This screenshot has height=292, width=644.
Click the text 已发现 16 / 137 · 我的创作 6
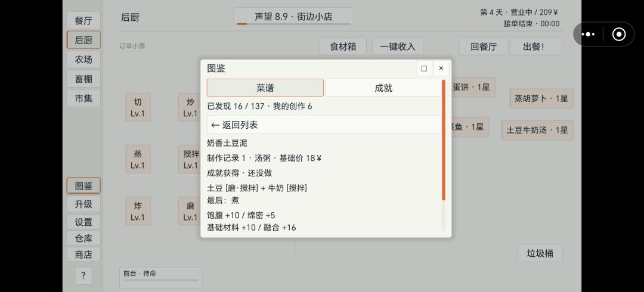click(x=259, y=106)
